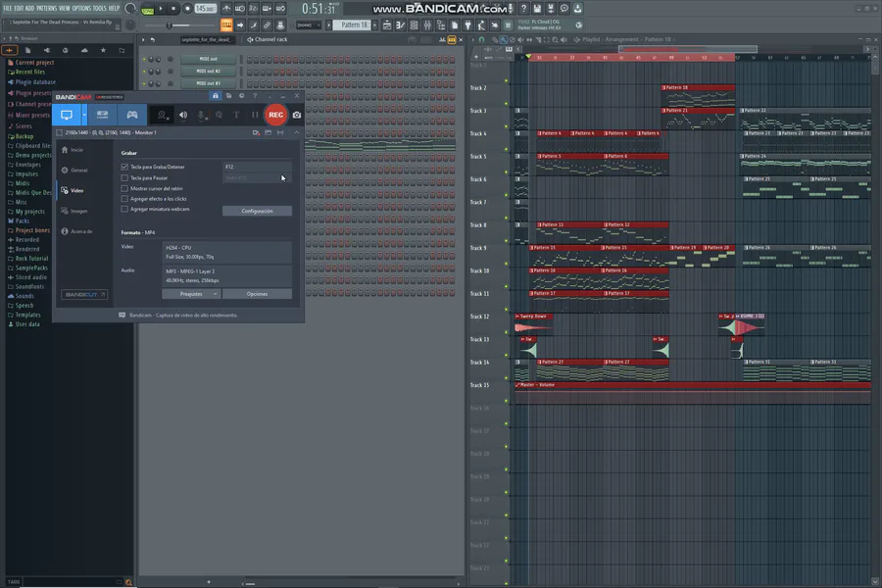882x588 pixels.
Task: Click FL Studio play button
Action: pyautogui.click(x=161, y=9)
